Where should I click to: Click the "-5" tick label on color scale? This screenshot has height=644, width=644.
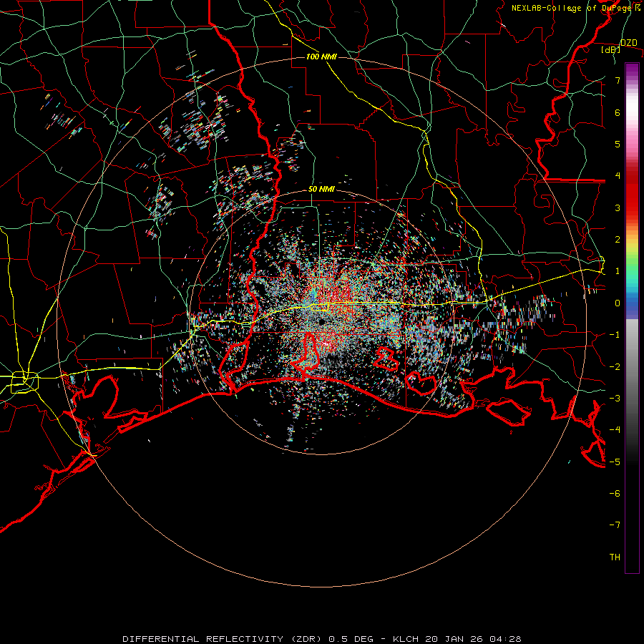[615, 462]
